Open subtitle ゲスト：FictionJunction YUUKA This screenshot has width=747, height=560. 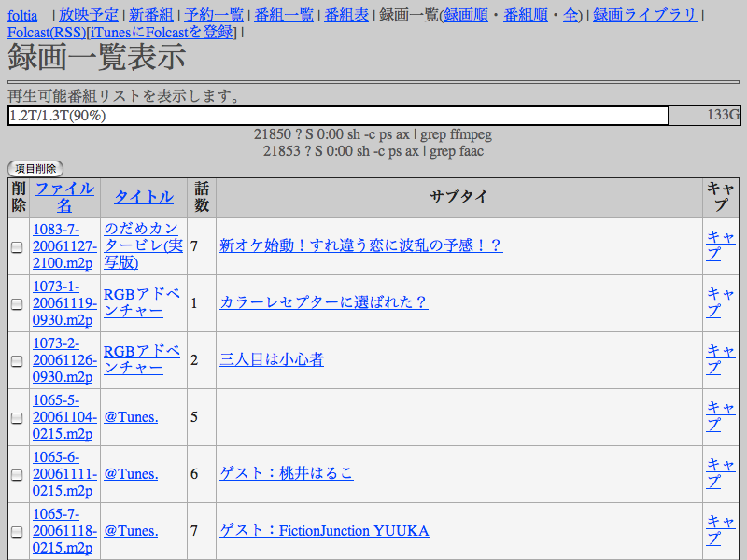click(324, 531)
